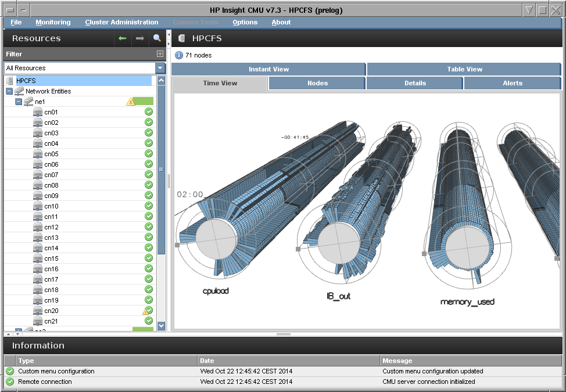
Task: Click the warning triangle icon beside ne1
Action: pos(131,102)
